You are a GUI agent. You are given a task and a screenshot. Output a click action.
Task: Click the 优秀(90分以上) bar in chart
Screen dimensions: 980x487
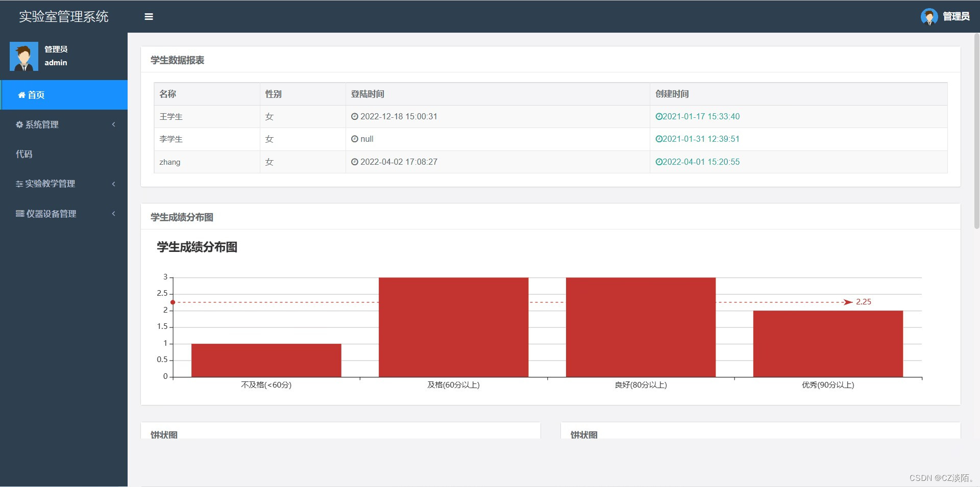pos(828,344)
